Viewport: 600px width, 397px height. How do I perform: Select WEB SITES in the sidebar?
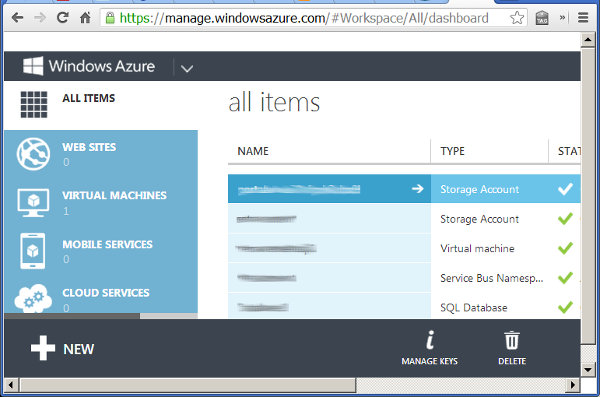89,147
